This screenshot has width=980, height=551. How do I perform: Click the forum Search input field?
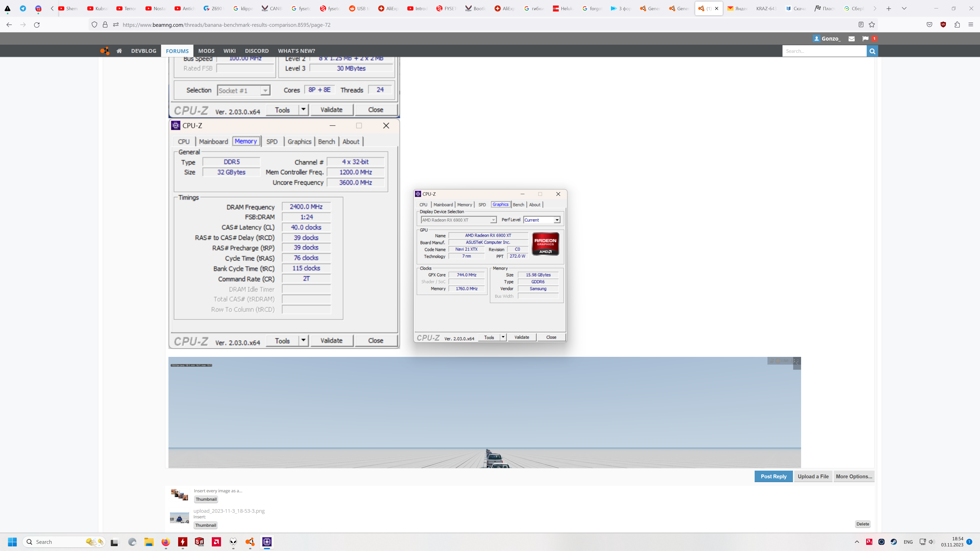pyautogui.click(x=824, y=51)
